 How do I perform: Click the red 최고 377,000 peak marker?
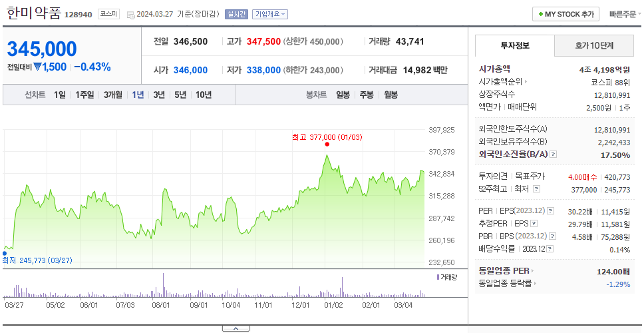(x=327, y=145)
